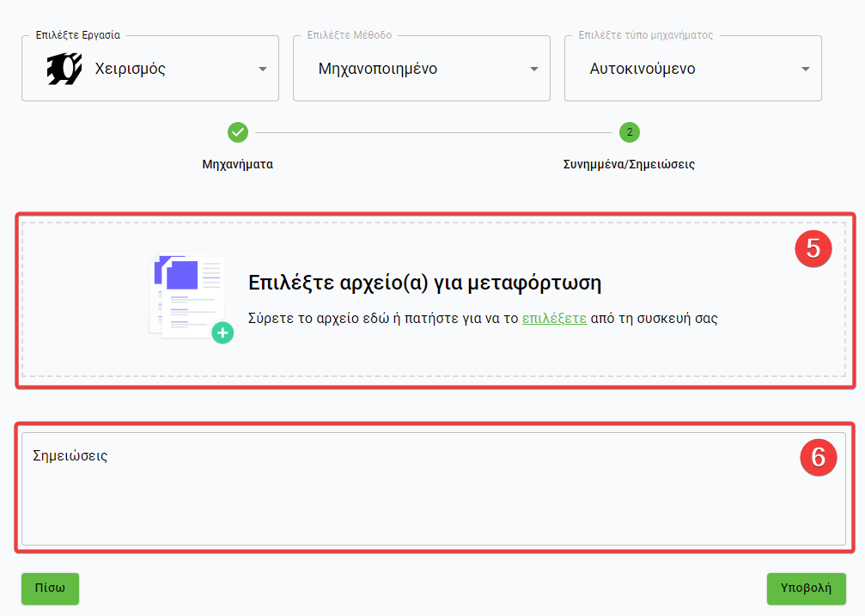
Task: Select the Συνημμένα/Σημειώσεις step label
Action: 629,164
